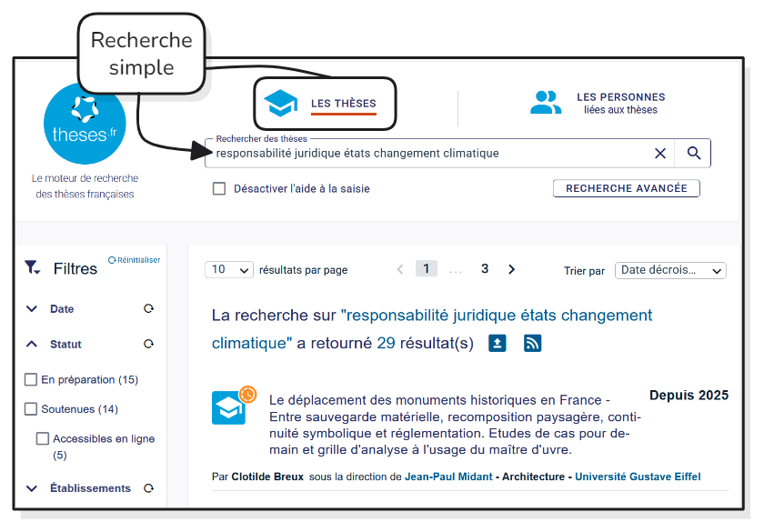Open results per page dropdown

[x=231, y=270]
